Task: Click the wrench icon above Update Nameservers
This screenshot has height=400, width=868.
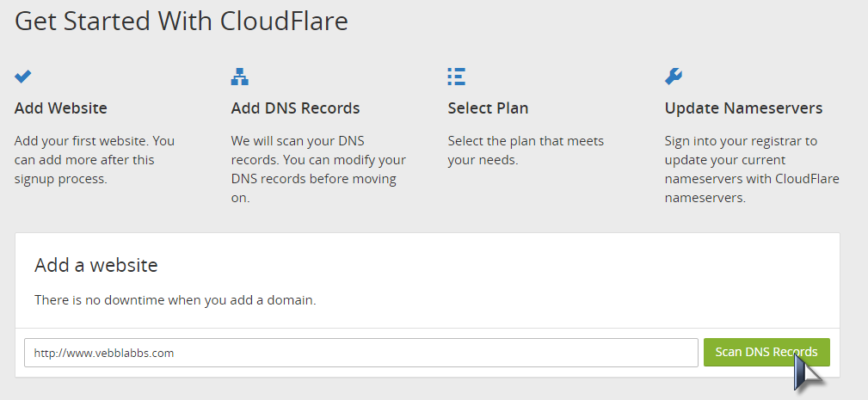Action: click(x=673, y=77)
